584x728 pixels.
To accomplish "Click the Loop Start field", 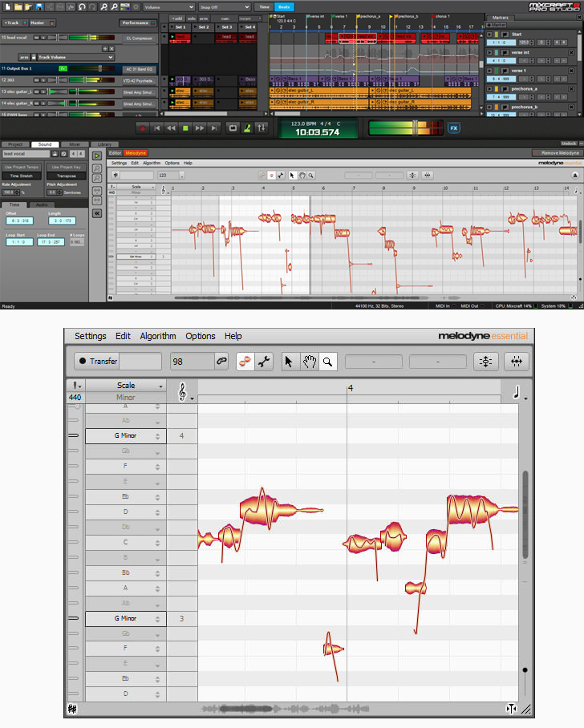I will pyautogui.click(x=19, y=242).
